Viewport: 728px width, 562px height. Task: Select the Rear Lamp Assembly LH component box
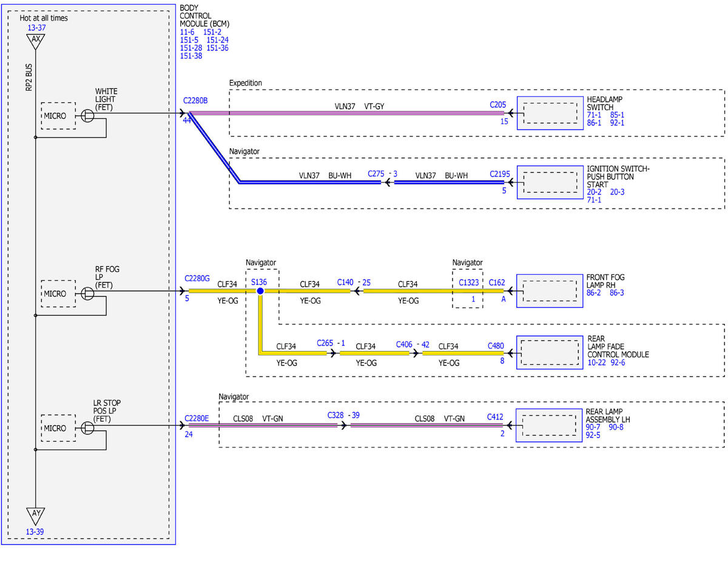(x=550, y=425)
